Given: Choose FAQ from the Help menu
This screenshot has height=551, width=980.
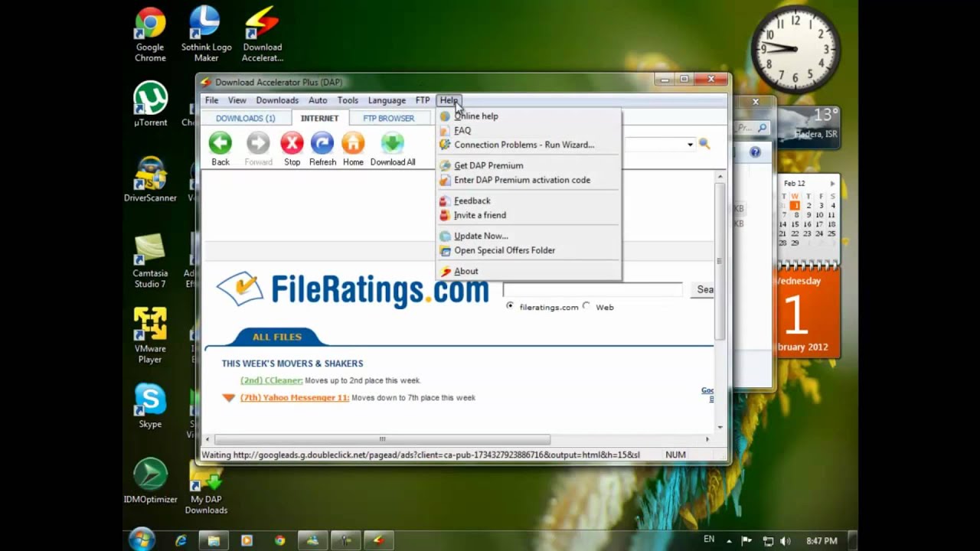Looking at the screenshot, I should tap(528, 131).
